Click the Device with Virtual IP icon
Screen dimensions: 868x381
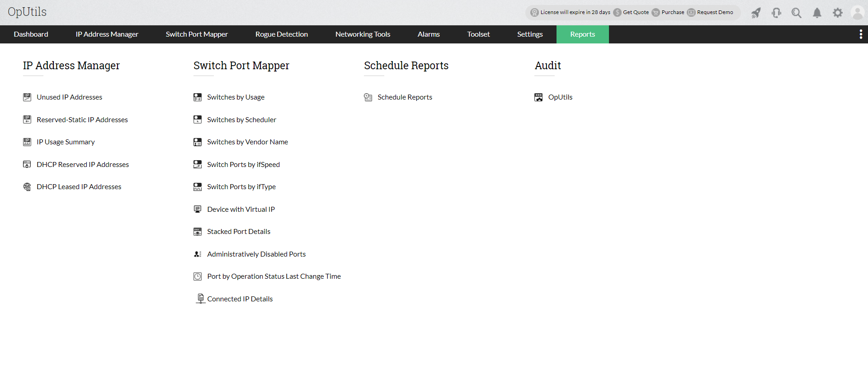[198, 209]
